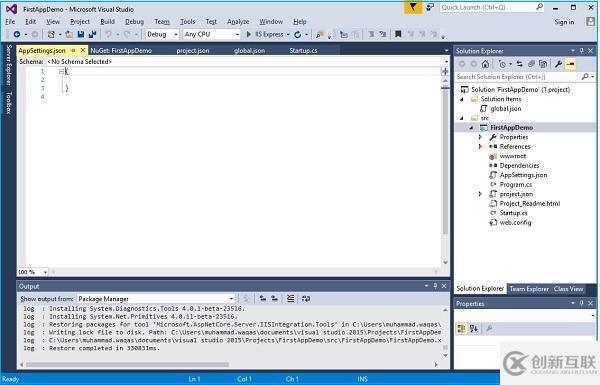Expand the project.json tree node
This screenshot has width=600, height=385.
coord(481,194)
